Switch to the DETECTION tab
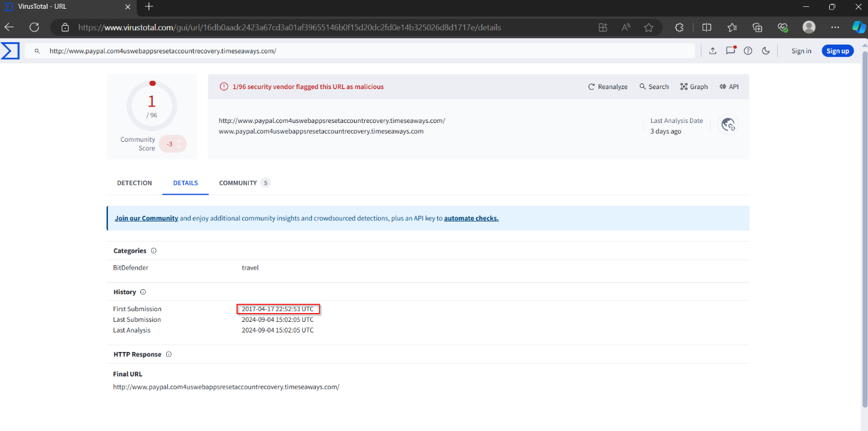868x431 pixels. click(x=134, y=183)
